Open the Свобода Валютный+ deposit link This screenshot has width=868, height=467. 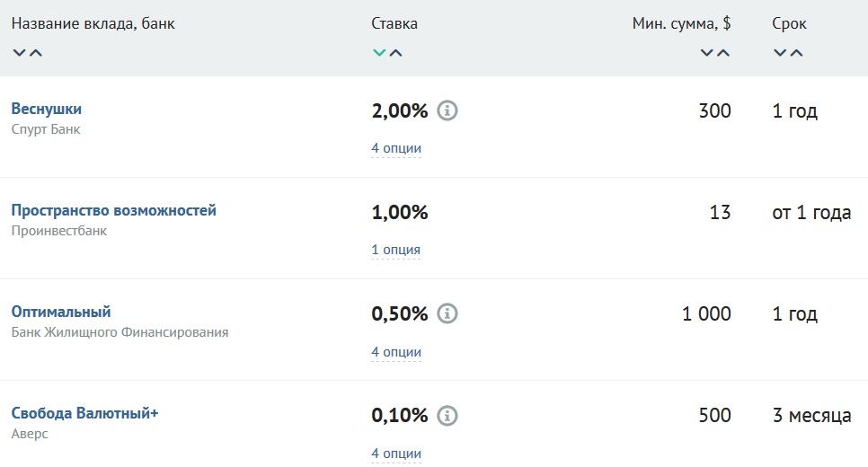point(84,413)
